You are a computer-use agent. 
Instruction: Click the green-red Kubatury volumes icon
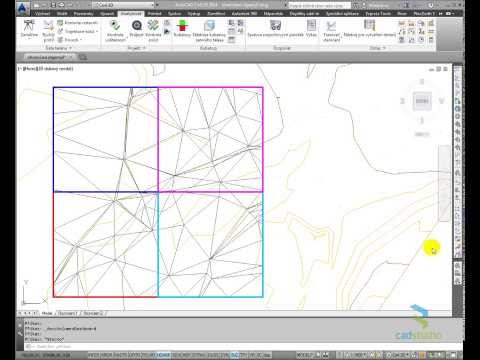(x=182, y=25)
